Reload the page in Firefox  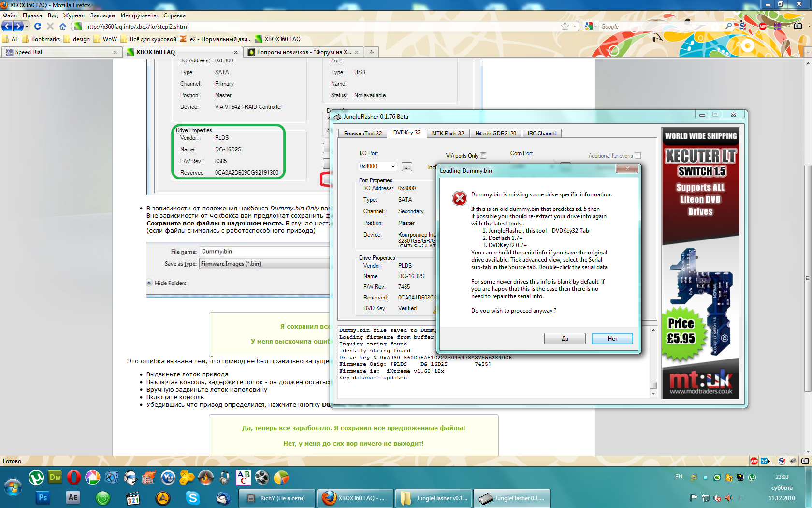point(38,26)
